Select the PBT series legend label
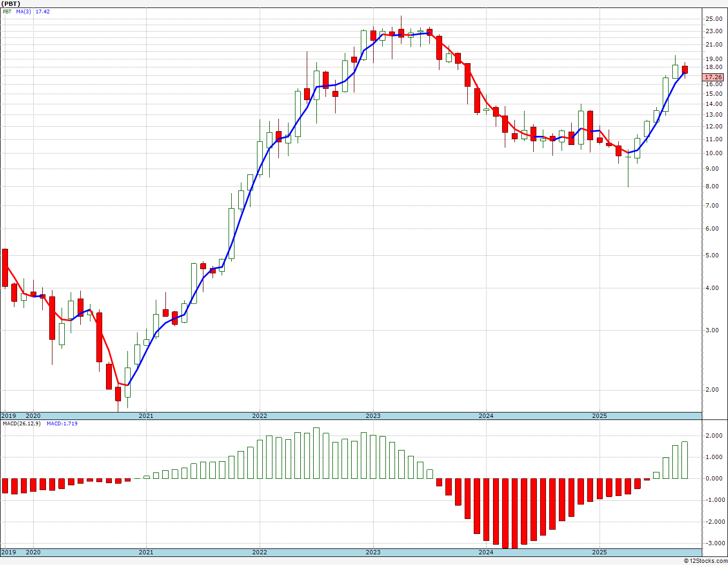The image size is (728, 565). coord(7,11)
